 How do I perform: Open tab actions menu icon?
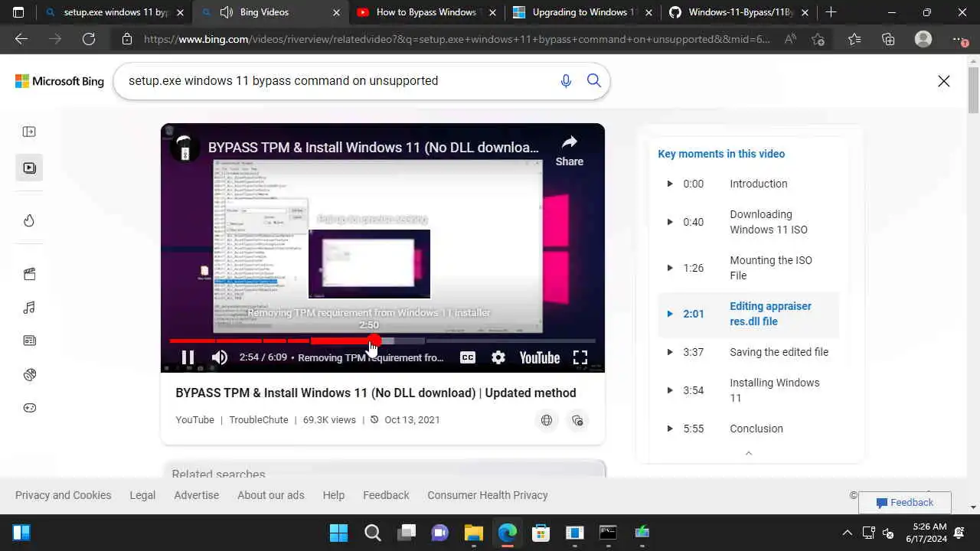[x=18, y=12]
